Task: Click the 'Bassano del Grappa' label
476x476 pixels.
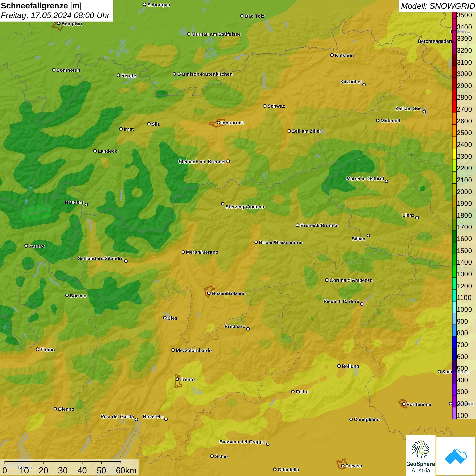Action: click(x=242, y=442)
